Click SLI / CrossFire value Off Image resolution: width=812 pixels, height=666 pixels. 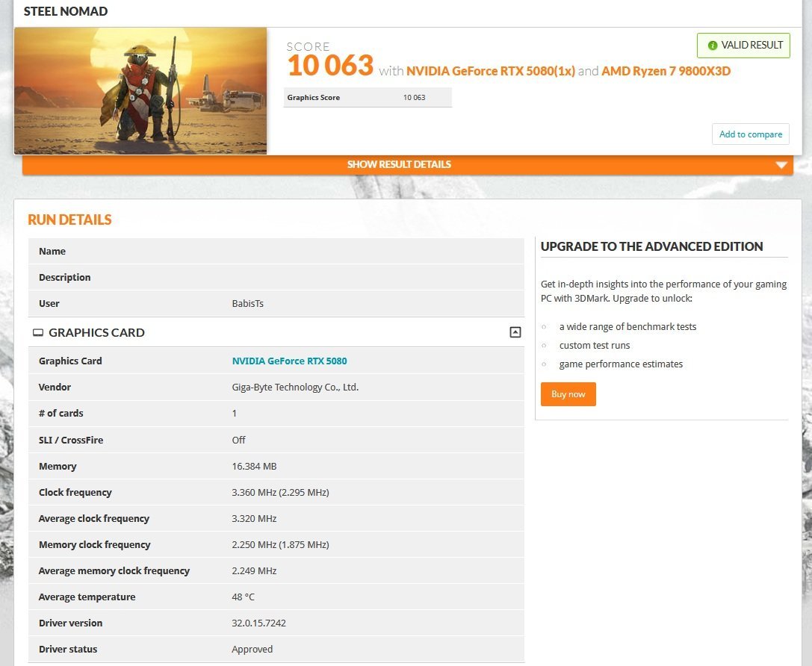[239, 440]
